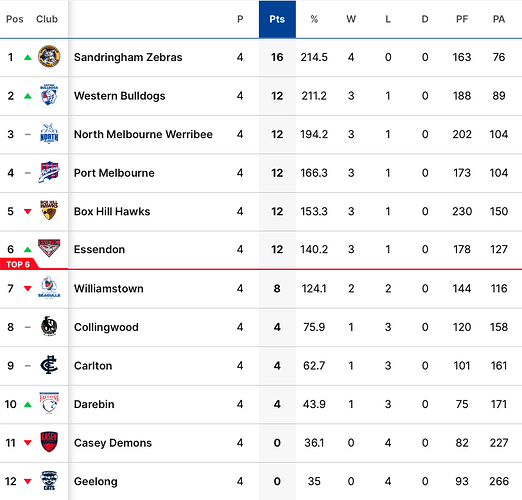Screen dimensions: 522x500
Task: Select the Collingwood magpie logo
Action: (49, 326)
